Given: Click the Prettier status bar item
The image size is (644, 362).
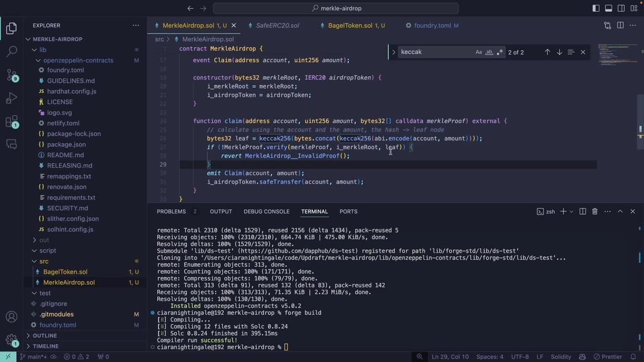Looking at the screenshot, I should 608,357.
